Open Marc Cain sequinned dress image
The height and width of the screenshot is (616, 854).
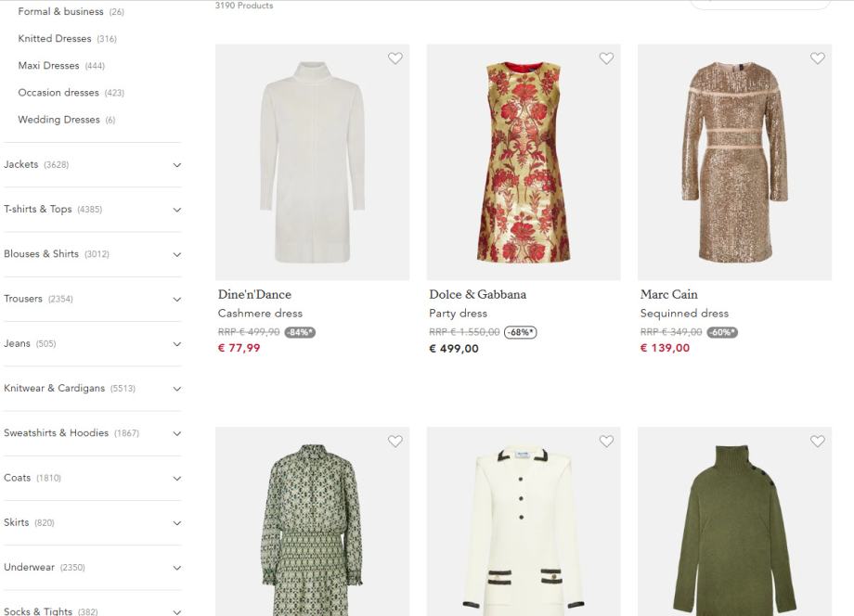coord(735,162)
